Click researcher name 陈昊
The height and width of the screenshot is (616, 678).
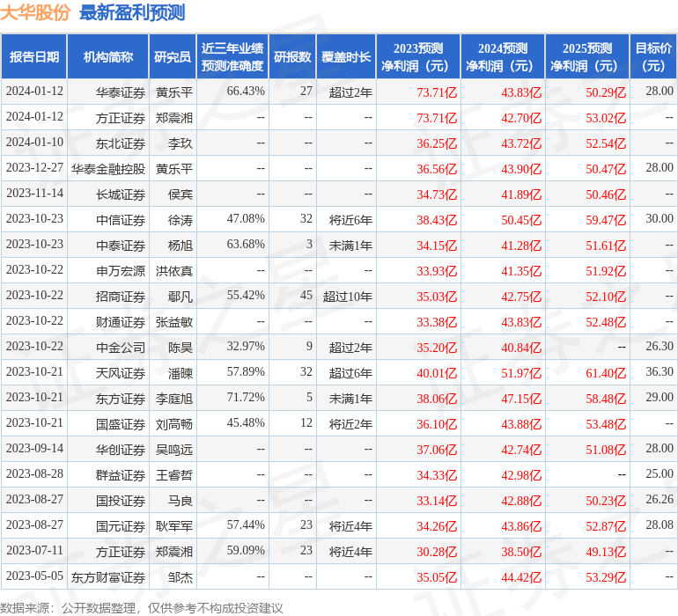tap(181, 347)
